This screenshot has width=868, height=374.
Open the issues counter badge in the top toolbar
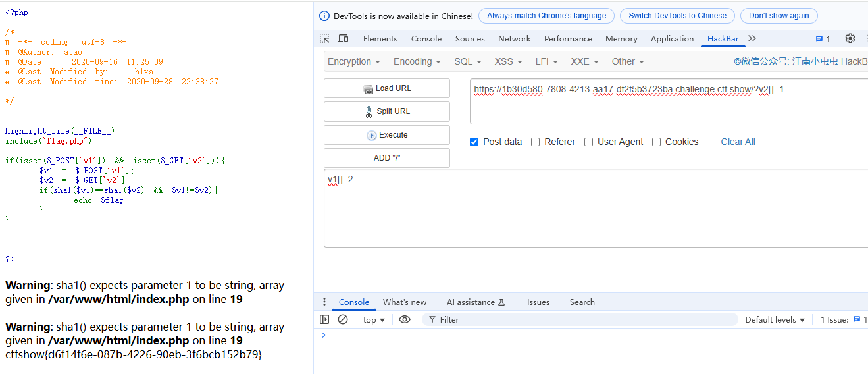[x=823, y=39]
